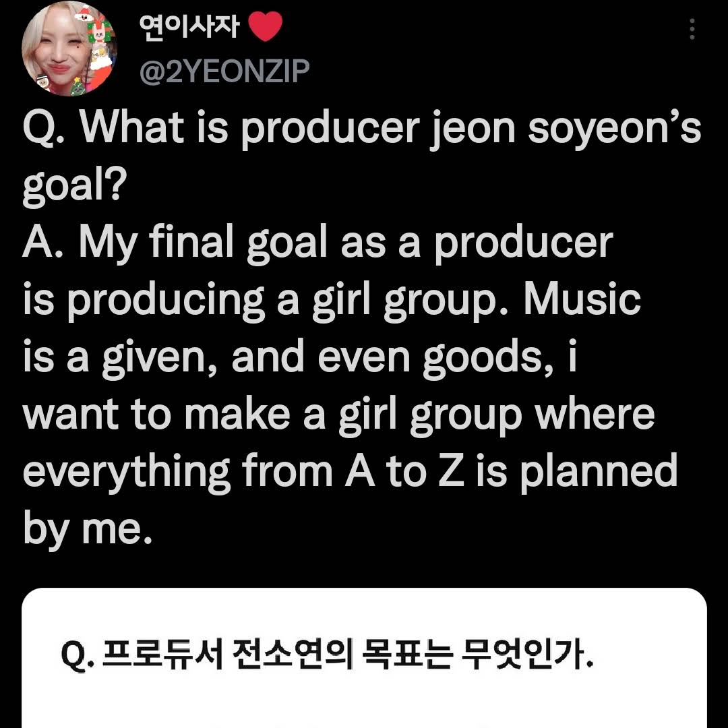The height and width of the screenshot is (728, 728).
Task: Click the red heart emoji beside the name
Action: (265, 28)
